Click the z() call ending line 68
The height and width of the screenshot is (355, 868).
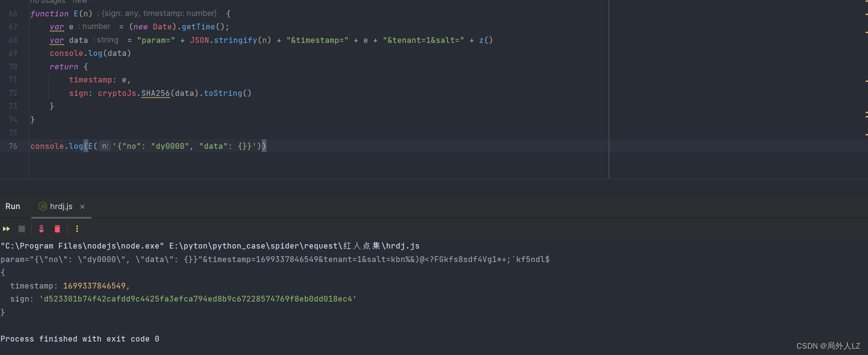486,40
